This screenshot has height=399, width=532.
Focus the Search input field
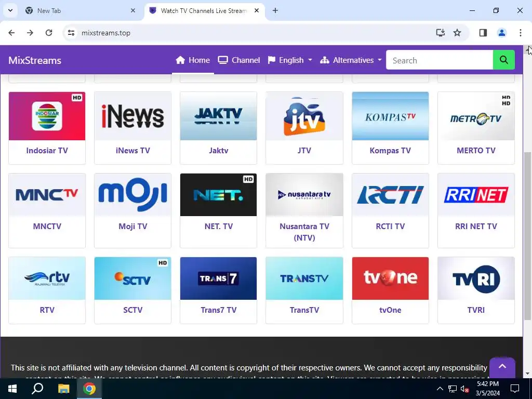click(440, 60)
